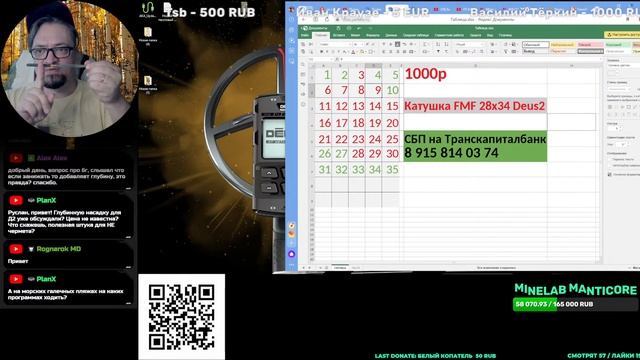Apply the Хороший cell style
The height and width of the screenshot is (360, 640).
pyautogui.click(x=618, y=44)
